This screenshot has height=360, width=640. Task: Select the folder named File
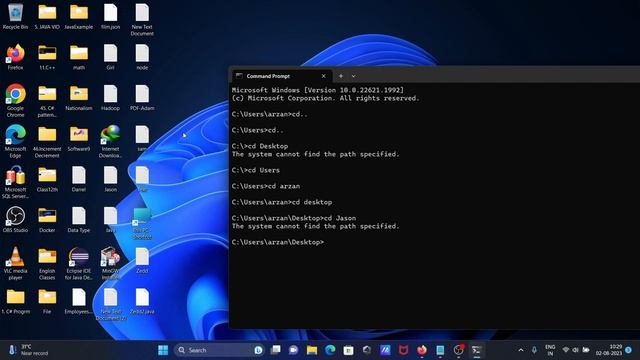(47, 301)
